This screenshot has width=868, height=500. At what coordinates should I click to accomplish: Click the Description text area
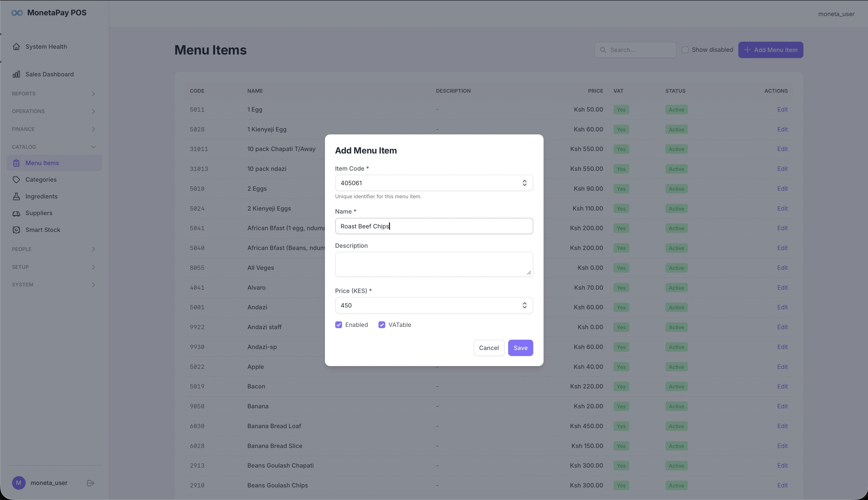tap(434, 264)
